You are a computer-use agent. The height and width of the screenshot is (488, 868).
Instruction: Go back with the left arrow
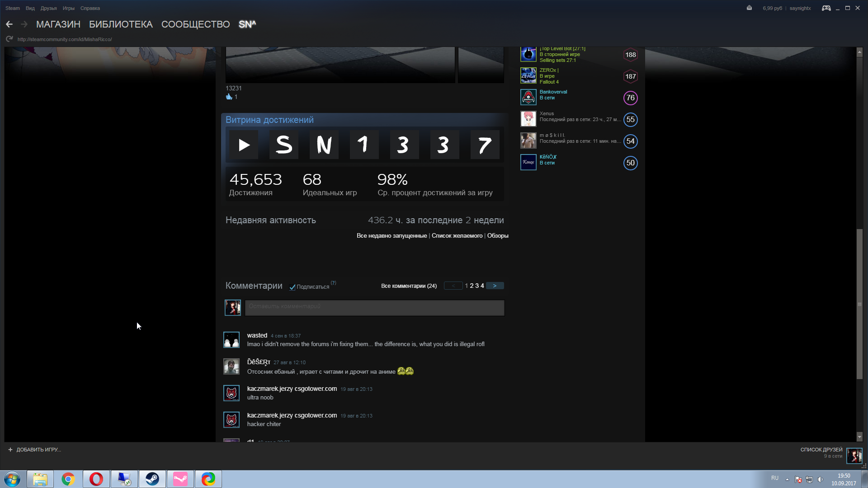pyautogui.click(x=9, y=24)
